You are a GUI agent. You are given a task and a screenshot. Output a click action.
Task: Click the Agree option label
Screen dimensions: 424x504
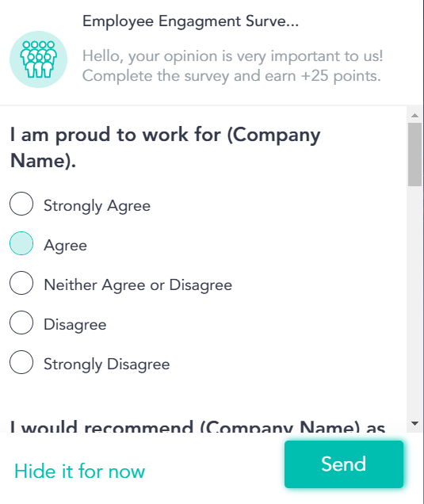65,246
